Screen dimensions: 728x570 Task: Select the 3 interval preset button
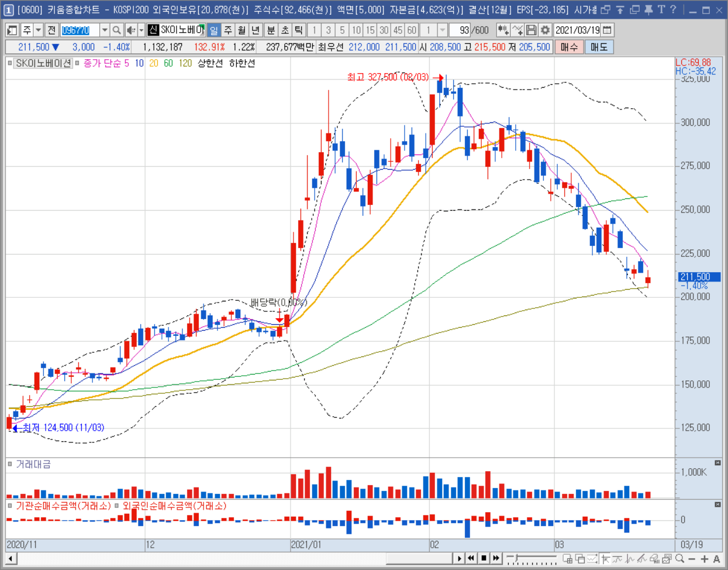tap(328, 30)
